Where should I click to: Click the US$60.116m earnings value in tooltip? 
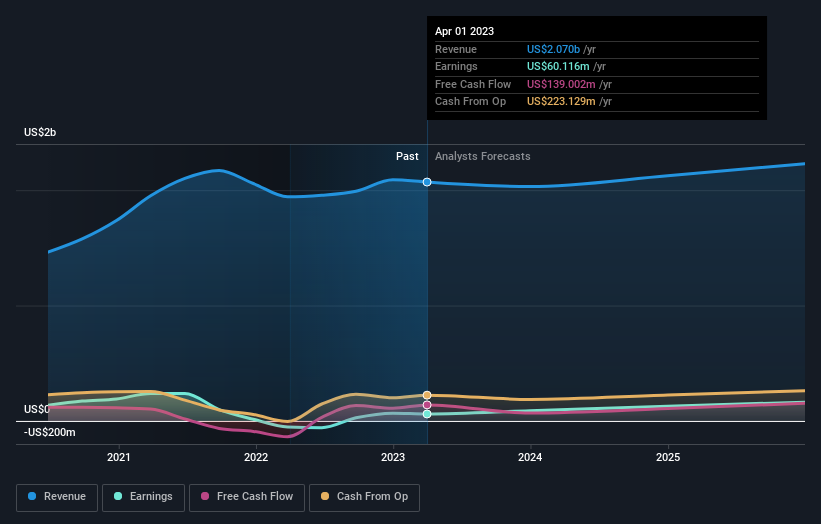pos(558,66)
